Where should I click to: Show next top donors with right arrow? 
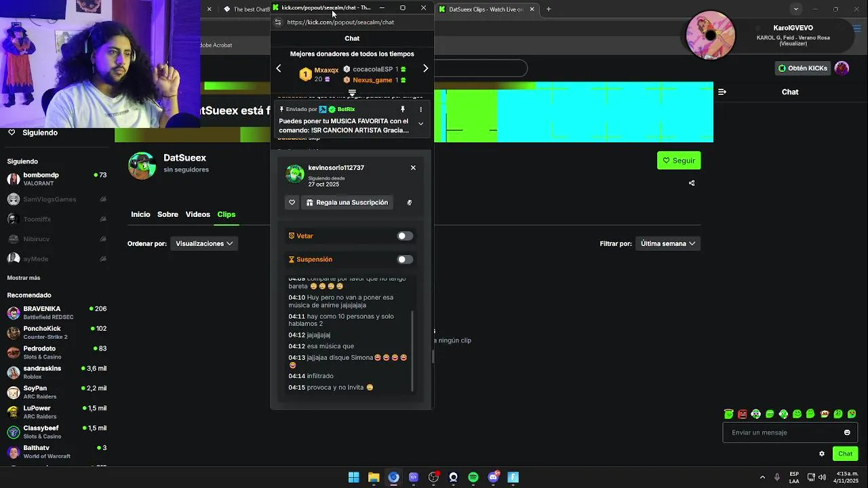click(x=425, y=68)
